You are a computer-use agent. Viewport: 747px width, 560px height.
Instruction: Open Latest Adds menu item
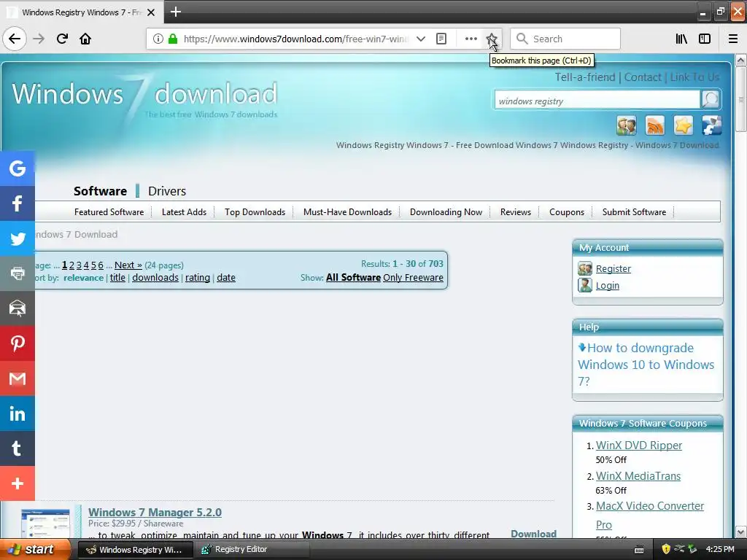coord(184,212)
